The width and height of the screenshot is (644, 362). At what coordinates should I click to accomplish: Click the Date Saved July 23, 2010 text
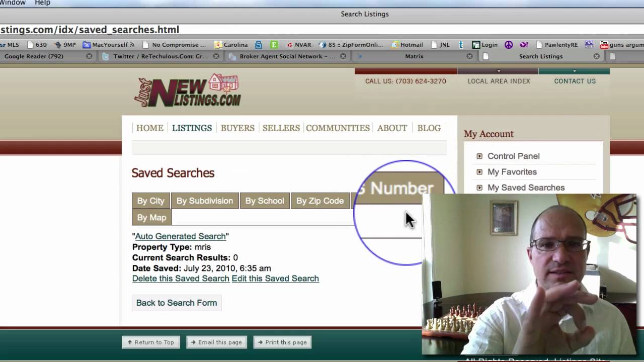tap(202, 268)
